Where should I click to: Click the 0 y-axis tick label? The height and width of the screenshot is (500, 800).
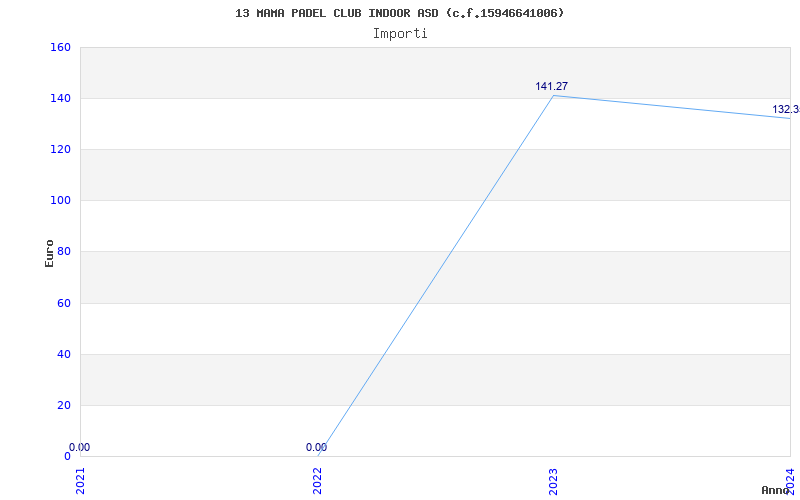coord(67,457)
